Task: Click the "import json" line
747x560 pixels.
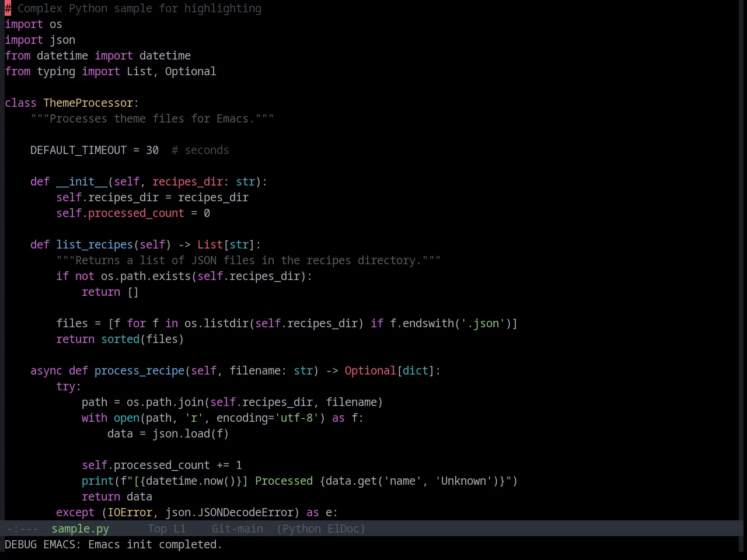Action: click(x=40, y=40)
